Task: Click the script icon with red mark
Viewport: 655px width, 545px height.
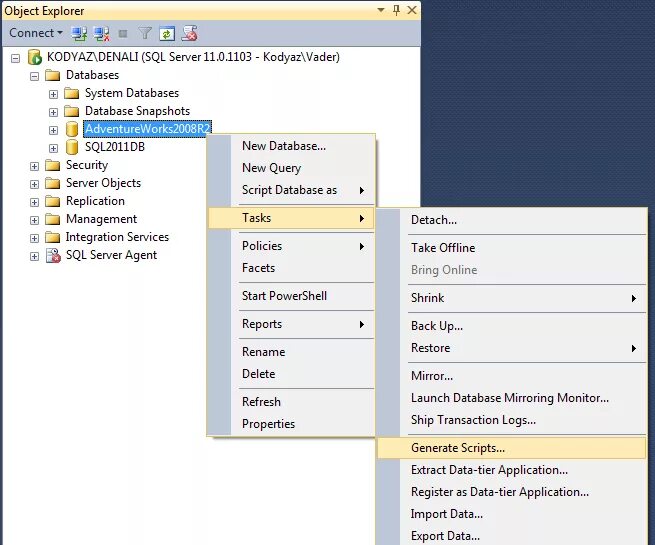Action: (189, 33)
